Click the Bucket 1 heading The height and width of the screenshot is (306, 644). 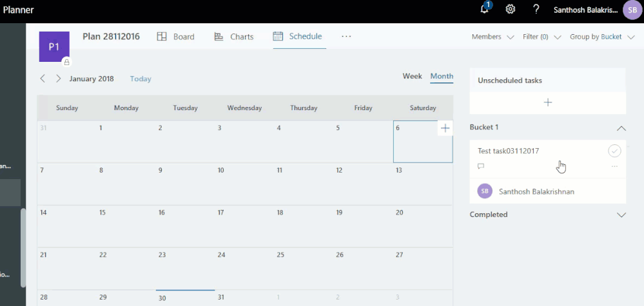tap(484, 127)
